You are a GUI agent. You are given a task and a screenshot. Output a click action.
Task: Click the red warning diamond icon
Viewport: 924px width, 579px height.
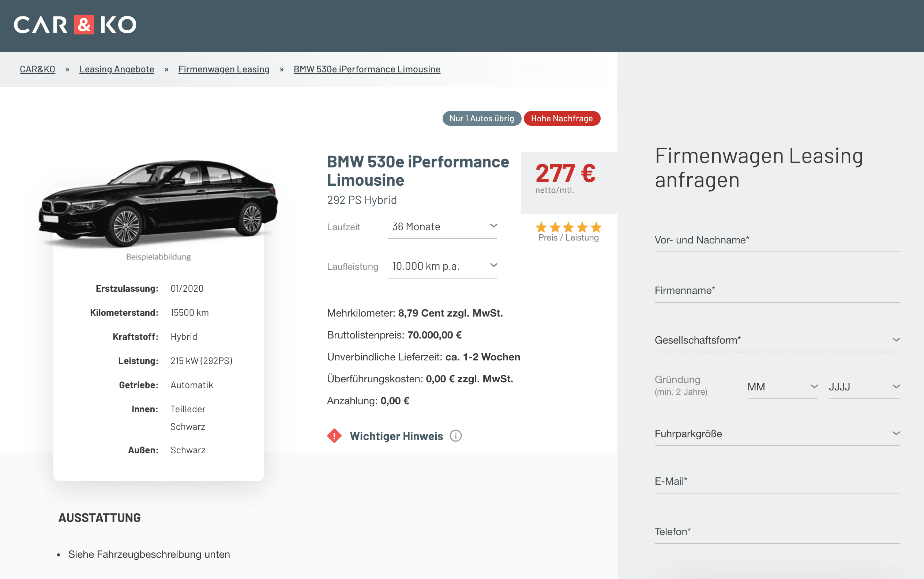[x=334, y=436]
